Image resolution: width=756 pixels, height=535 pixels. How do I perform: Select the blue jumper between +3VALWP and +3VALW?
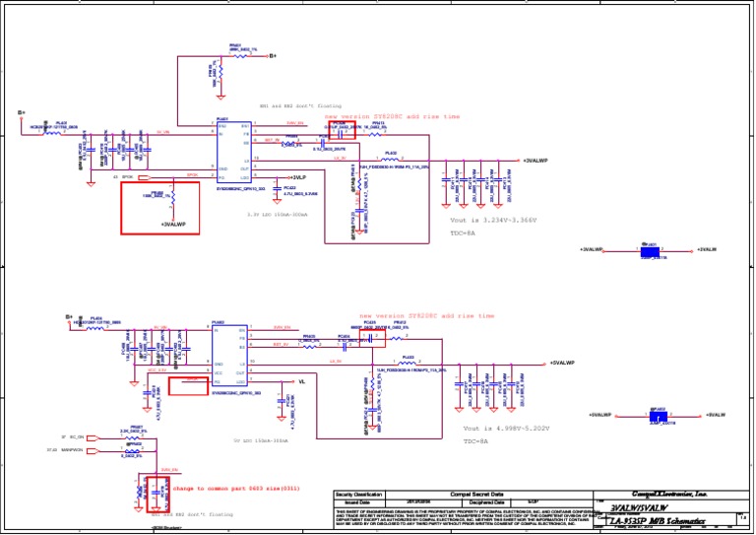tap(652, 251)
